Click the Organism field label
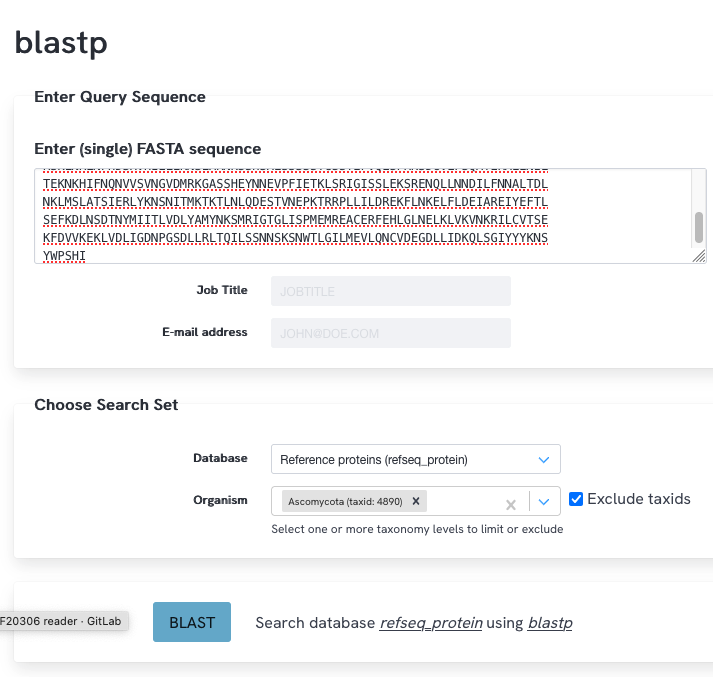The width and height of the screenshot is (713, 677). [221, 500]
